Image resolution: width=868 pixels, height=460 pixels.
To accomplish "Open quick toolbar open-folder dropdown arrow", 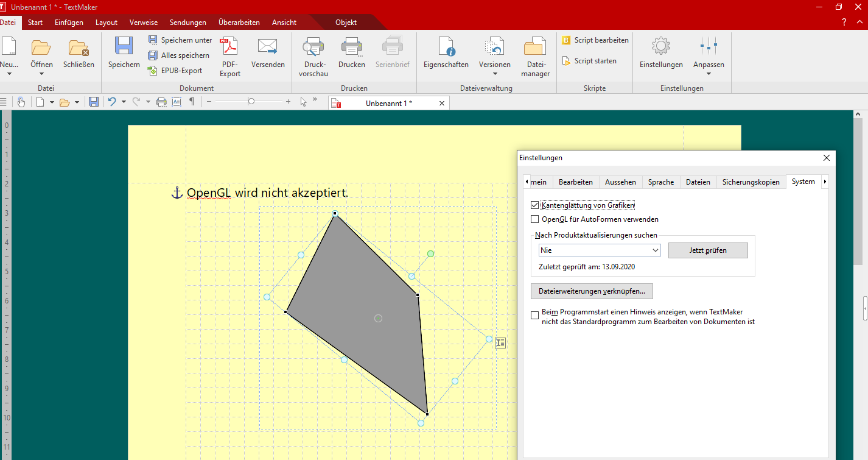I will [x=77, y=102].
